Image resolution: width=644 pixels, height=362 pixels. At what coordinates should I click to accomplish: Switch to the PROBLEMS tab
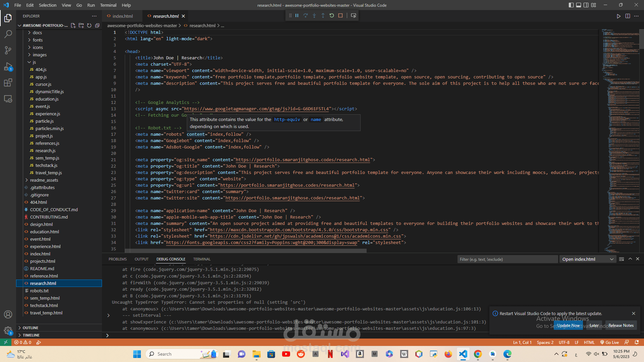point(117,259)
